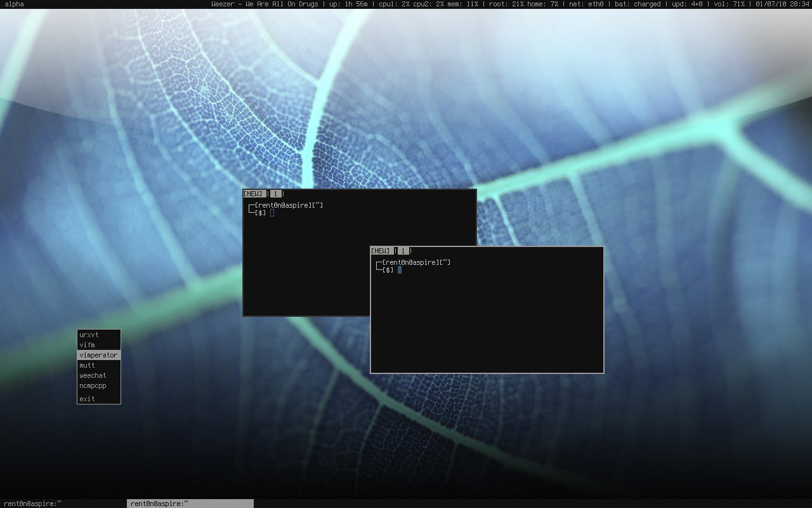Image resolution: width=812 pixels, height=508 pixels.
Task: Pick ncmpcpp in the popup menu
Action: [x=99, y=385]
